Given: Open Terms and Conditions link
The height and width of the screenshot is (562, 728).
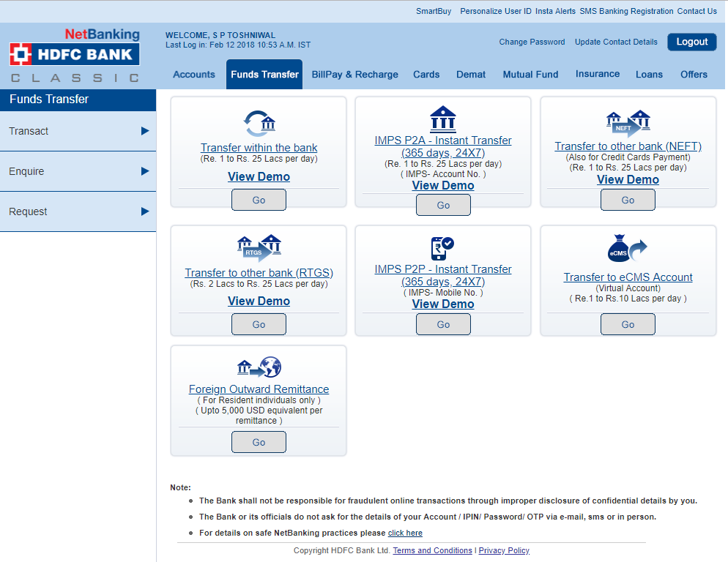Looking at the screenshot, I should point(432,550).
